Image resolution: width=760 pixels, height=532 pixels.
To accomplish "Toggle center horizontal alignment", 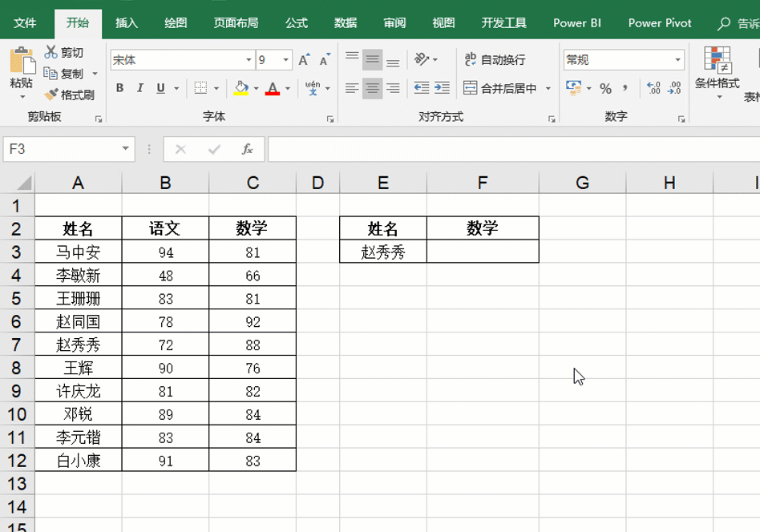I will coord(372,87).
